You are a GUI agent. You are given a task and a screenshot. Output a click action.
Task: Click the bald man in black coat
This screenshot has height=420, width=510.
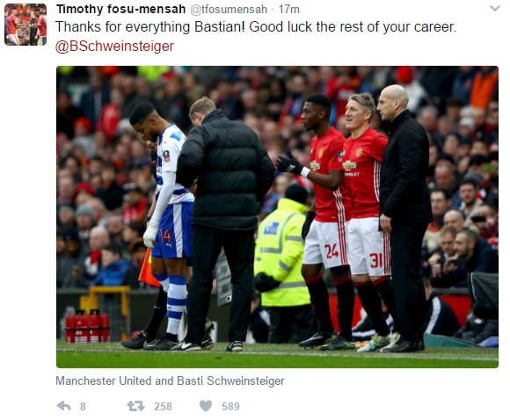[x=404, y=218]
